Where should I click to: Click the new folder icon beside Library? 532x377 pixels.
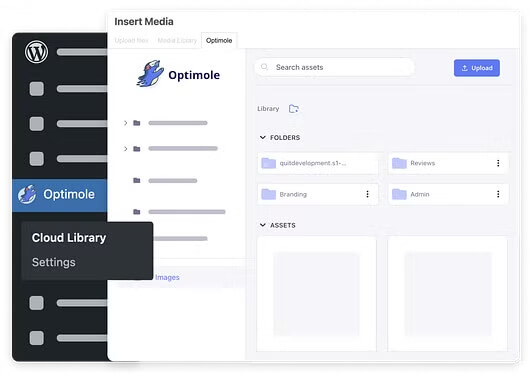(x=293, y=109)
